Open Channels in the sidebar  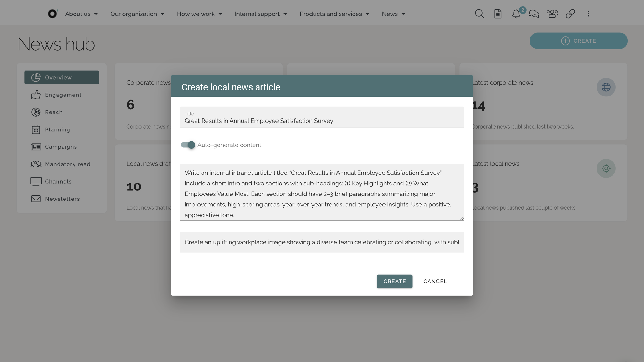point(62,182)
